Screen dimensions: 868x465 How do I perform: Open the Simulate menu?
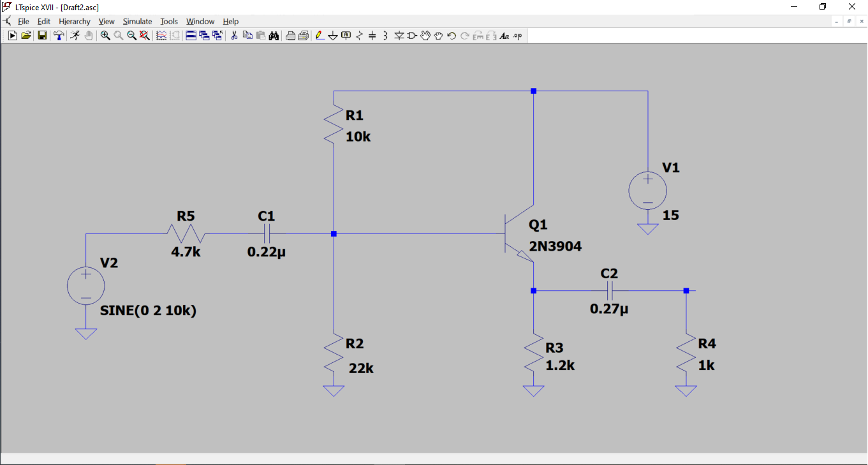(x=137, y=21)
